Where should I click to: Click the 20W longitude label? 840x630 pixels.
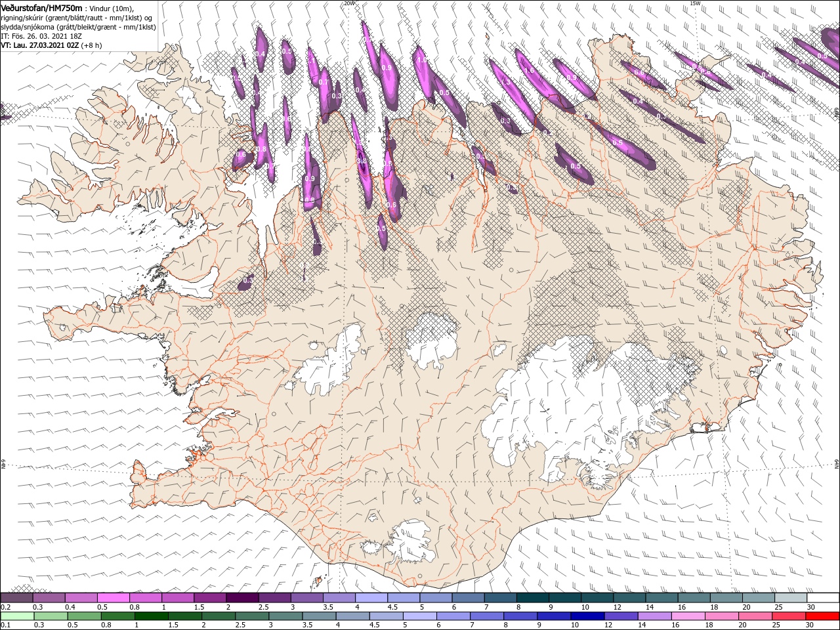pos(349,3)
